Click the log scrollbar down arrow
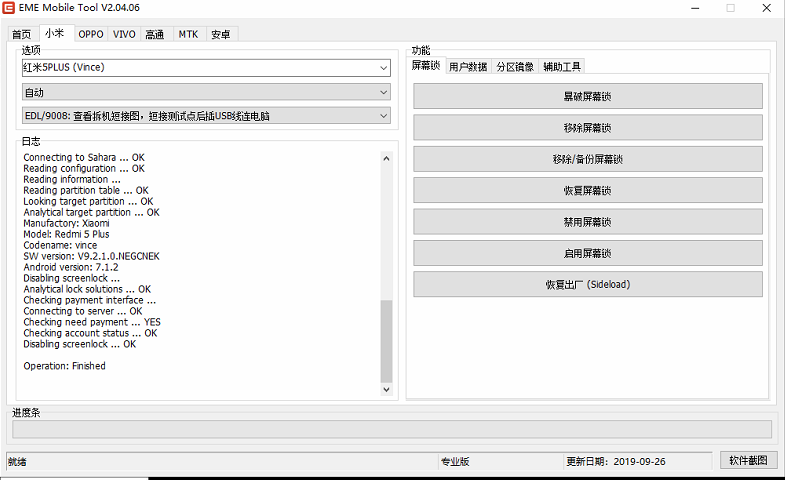 pos(386,389)
